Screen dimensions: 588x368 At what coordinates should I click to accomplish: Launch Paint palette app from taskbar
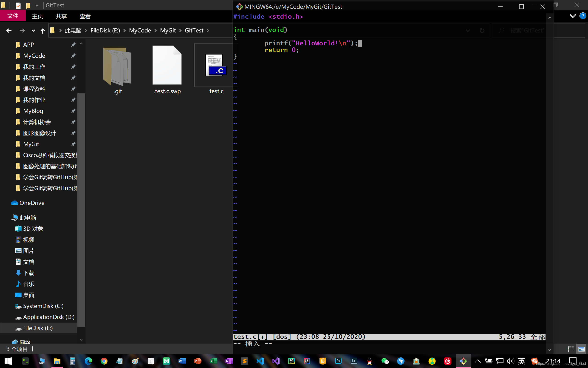click(x=135, y=361)
